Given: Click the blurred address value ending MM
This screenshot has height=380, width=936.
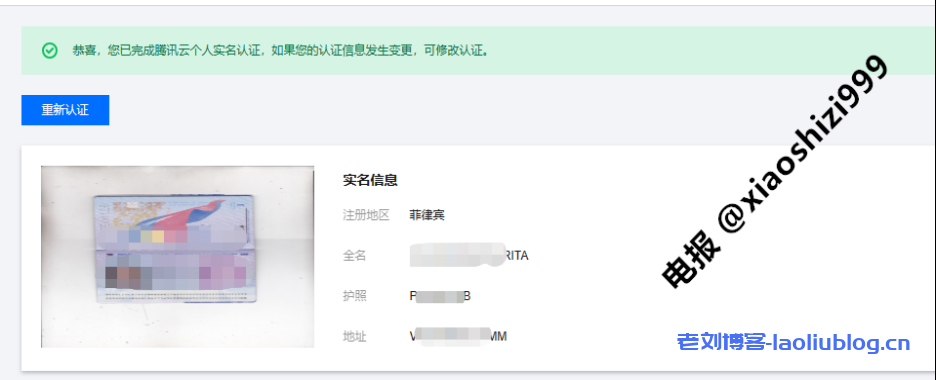Looking at the screenshot, I should pos(458,336).
